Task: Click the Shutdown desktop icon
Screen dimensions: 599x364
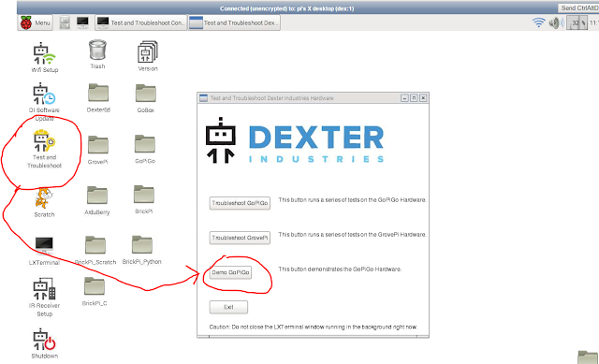Action: click(44, 343)
